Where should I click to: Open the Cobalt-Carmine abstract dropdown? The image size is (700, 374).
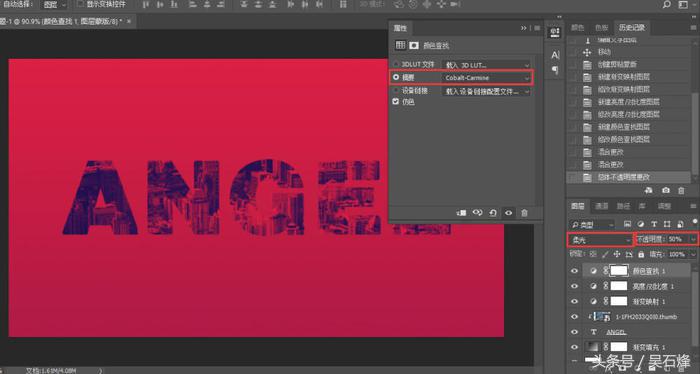[x=486, y=78]
